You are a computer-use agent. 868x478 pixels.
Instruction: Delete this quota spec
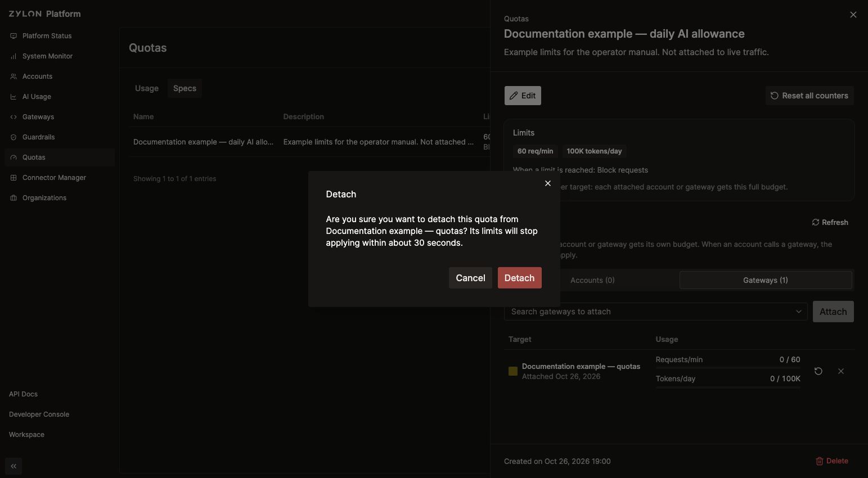832,461
